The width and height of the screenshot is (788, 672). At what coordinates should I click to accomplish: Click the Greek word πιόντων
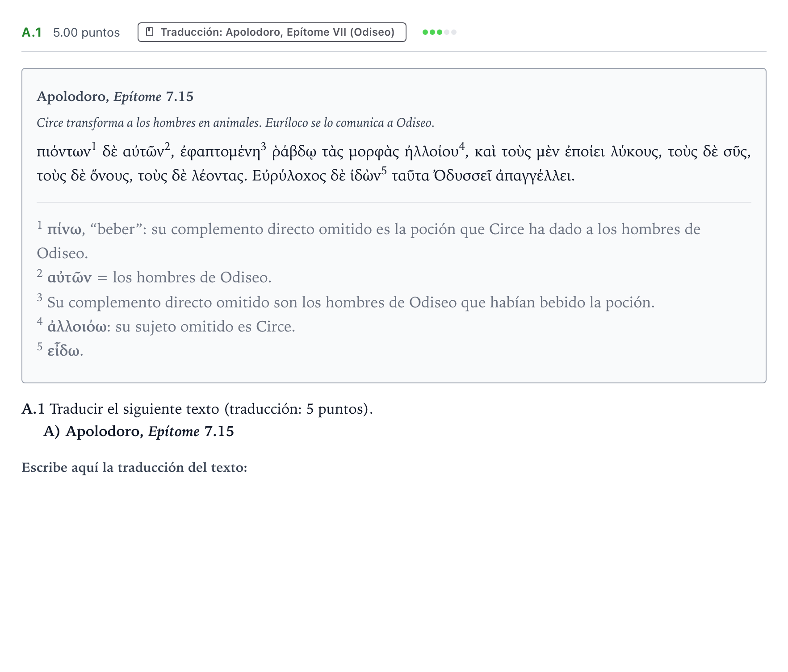click(63, 152)
